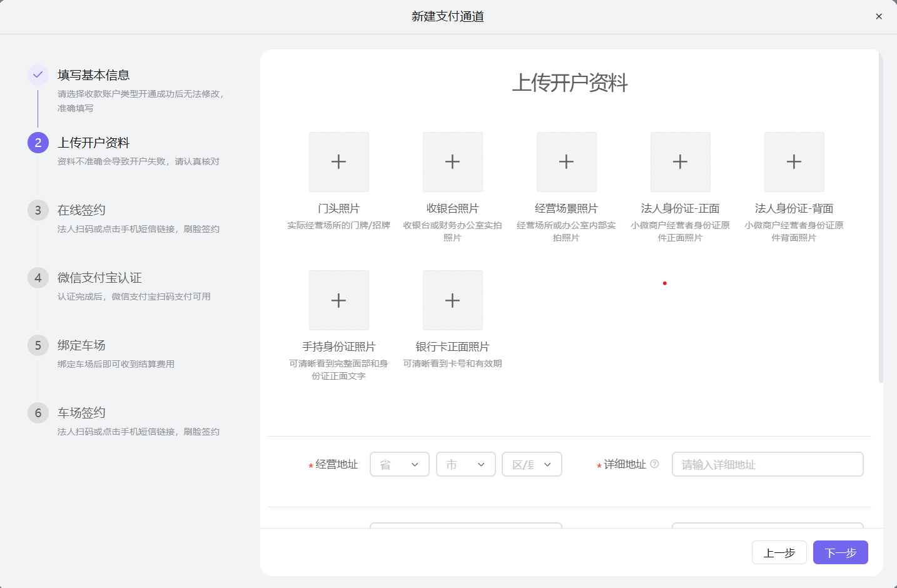Open the 省 province dropdown

tap(400, 464)
